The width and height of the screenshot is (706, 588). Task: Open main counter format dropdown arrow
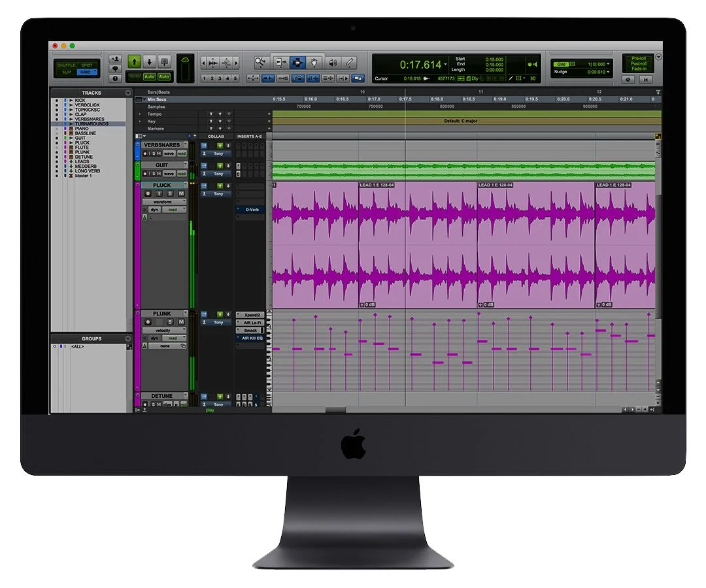pyautogui.click(x=445, y=64)
